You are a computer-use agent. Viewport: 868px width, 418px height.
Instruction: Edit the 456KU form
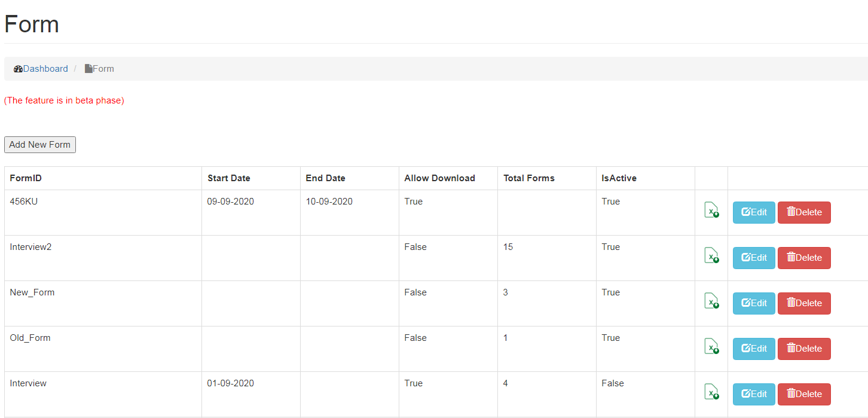pos(754,212)
